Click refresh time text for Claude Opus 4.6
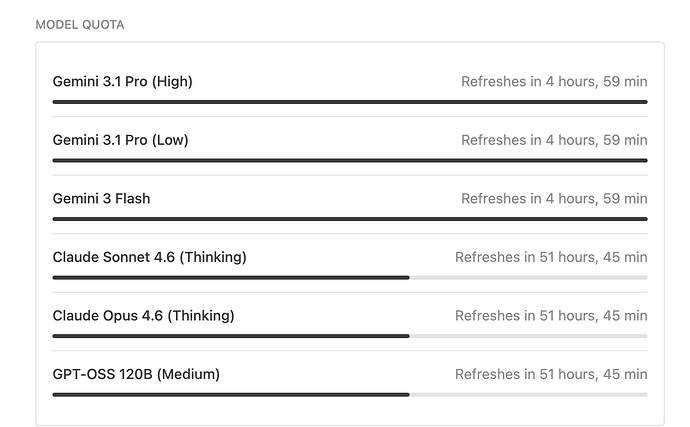This screenshot has width=690, height=427. pyautogui.click(x=551, y=316)
